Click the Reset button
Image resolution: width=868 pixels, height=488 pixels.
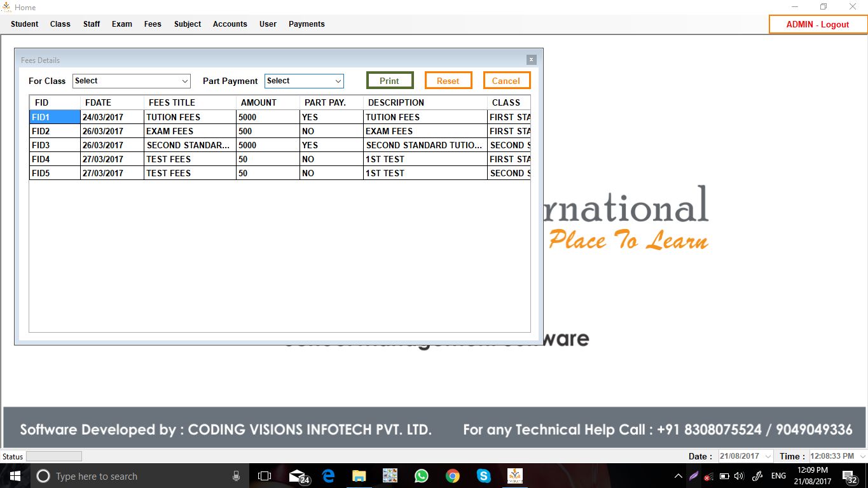pyautogui.click(x=448, y=81)
